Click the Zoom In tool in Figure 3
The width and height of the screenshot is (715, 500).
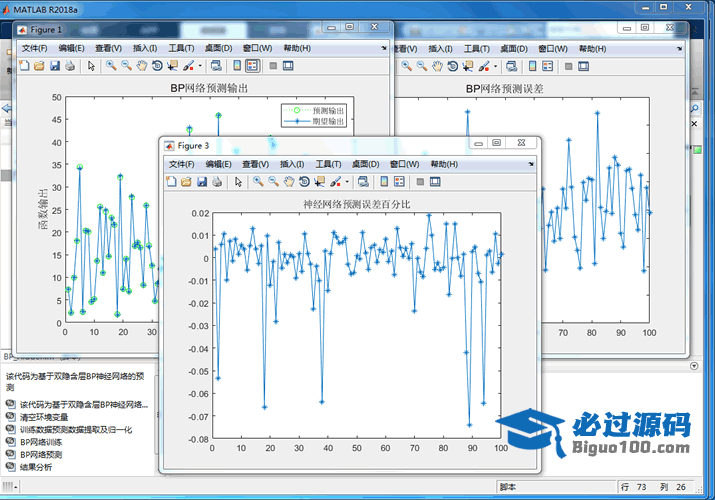tap(258, 182)
